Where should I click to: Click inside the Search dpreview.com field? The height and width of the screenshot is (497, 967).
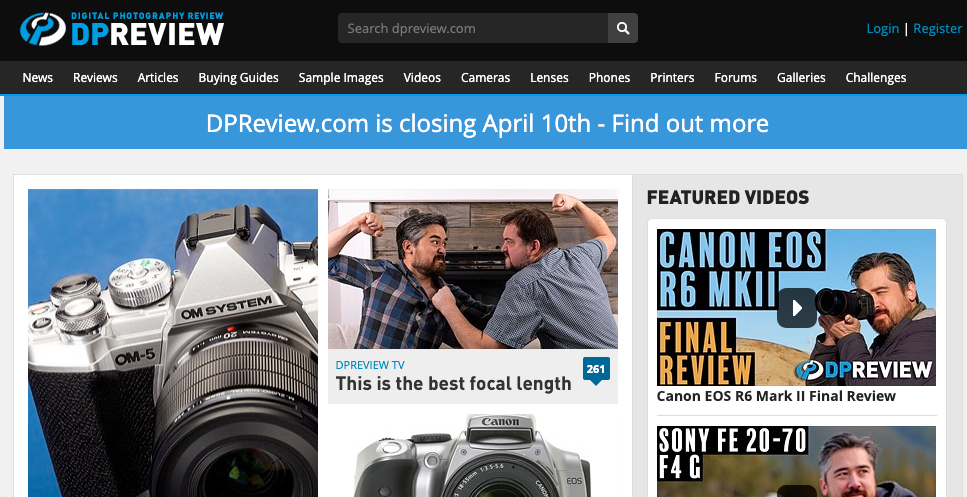coord(472,28)
